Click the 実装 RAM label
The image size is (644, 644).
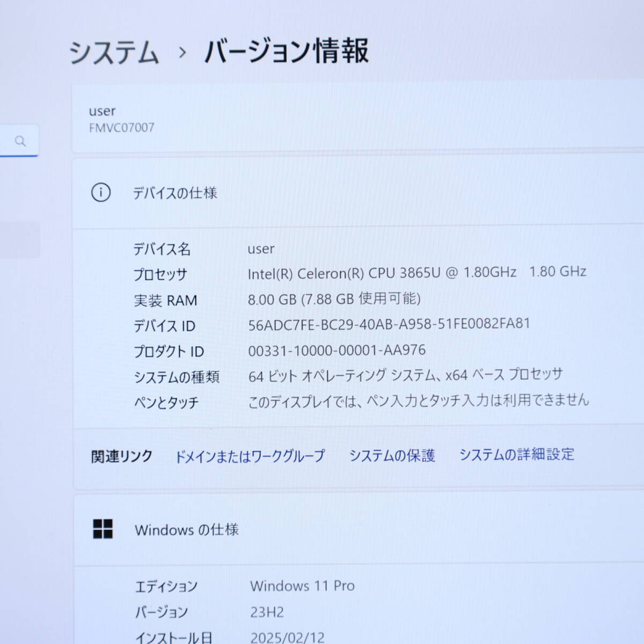[x=165, y=301]
